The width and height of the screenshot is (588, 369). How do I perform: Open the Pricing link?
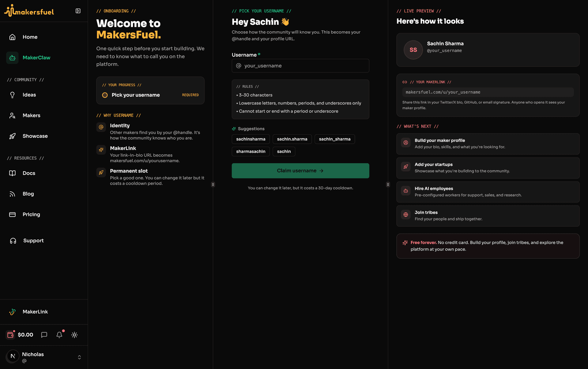[31, 214]
